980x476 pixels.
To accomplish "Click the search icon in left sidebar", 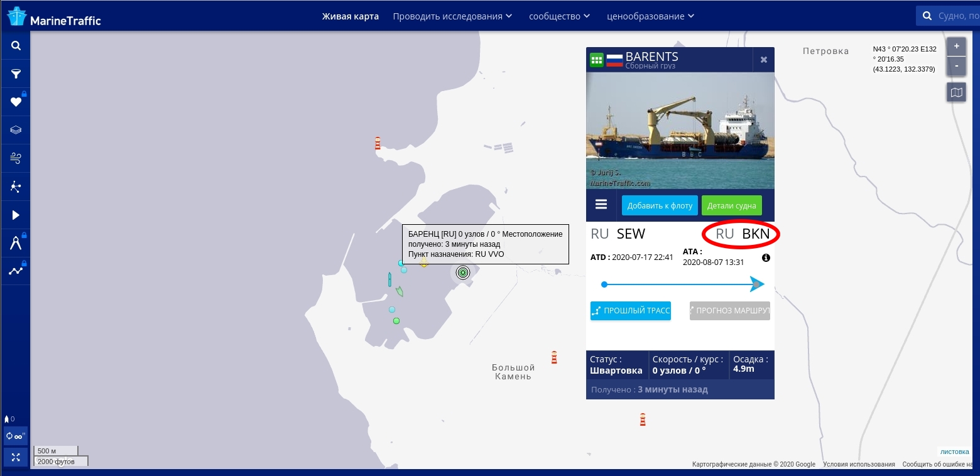I will 16,46.
